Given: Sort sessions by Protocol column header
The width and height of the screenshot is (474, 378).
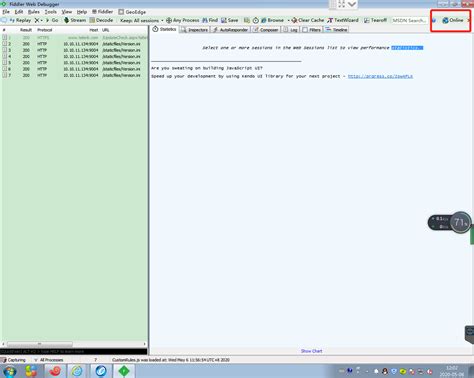Looking at the screenshot, I should (45, 30).
